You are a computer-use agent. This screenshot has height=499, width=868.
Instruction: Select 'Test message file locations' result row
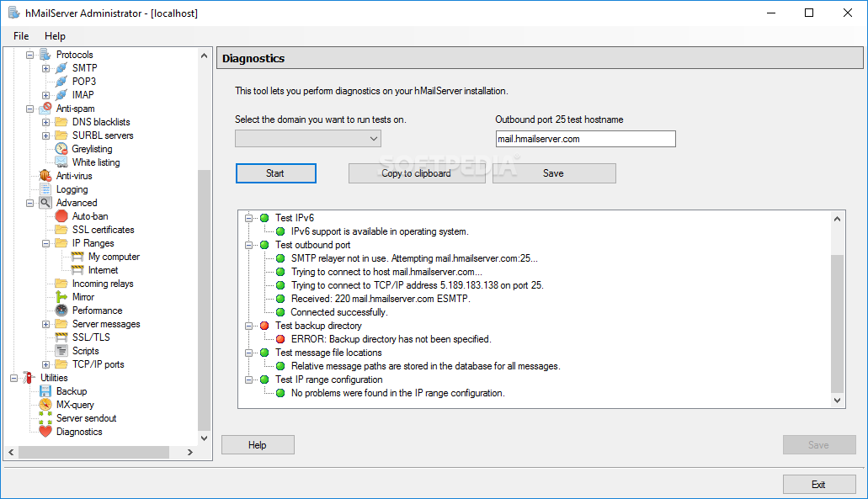[x=328, y=353]
